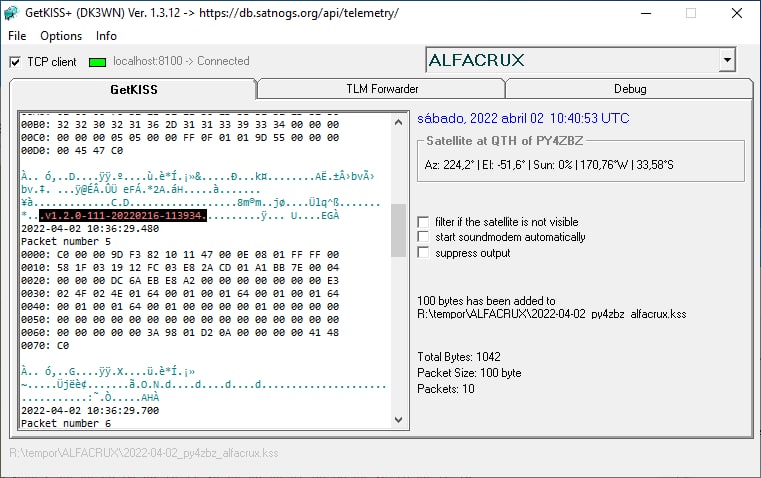
Task: Open the File menu
Action: pos(17,36)
